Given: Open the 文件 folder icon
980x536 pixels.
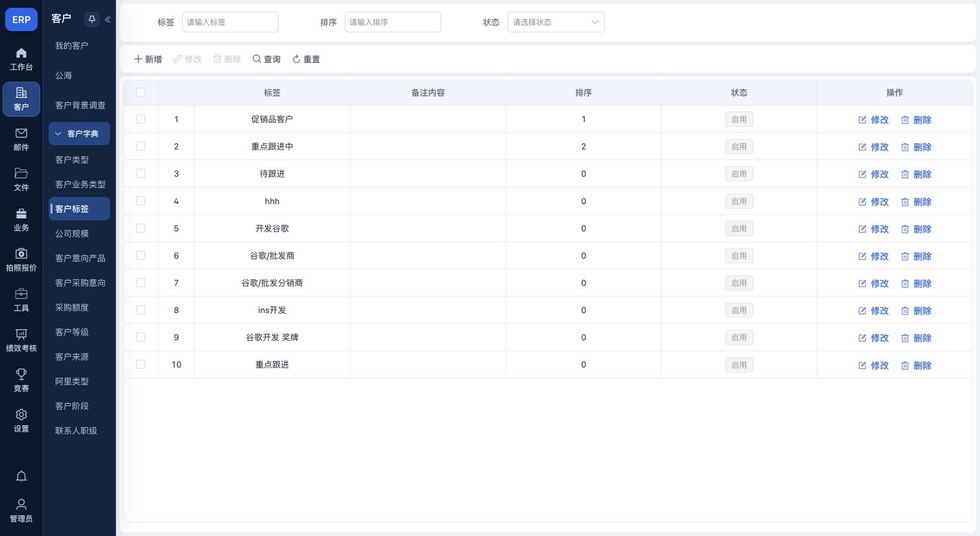Looking at the screenshot, I should pyautogui.click(x=21, y=173).
